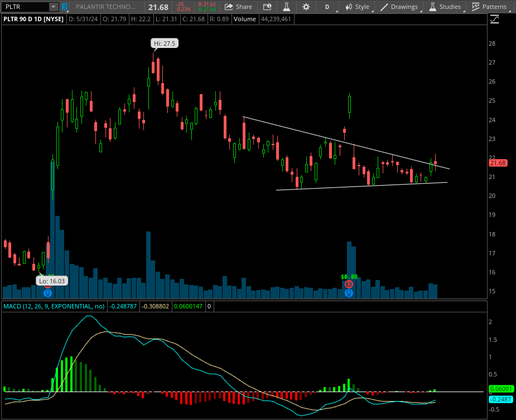
Task: Click MACD signal value -0.308802
Action: pyautogui.click(x=155, y=306)
